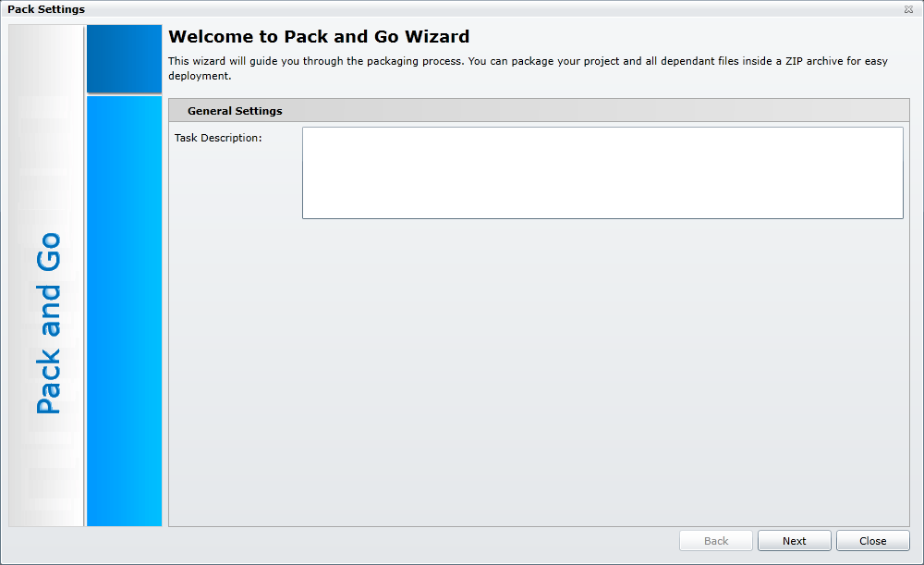Screen dimensions: 924x565
Task: Click the greyed-out Back button
Action: [x=716, y=541]
